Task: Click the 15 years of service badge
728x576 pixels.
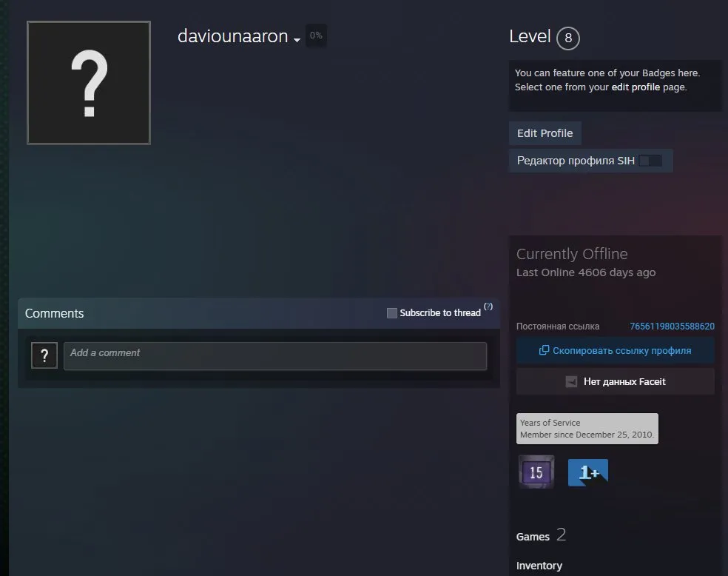Action: tap(536, 472)
